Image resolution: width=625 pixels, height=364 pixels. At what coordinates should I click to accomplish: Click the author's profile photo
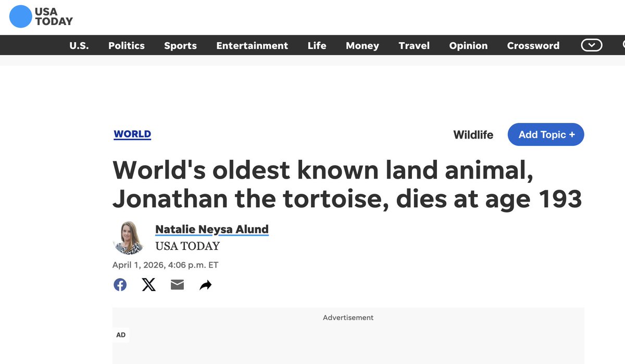129,237
